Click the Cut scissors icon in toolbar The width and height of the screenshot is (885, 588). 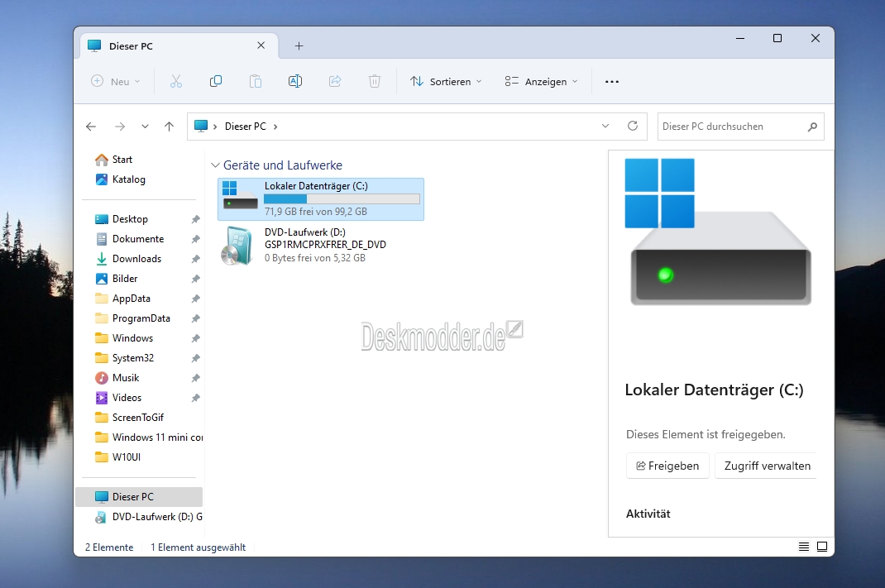176,81
